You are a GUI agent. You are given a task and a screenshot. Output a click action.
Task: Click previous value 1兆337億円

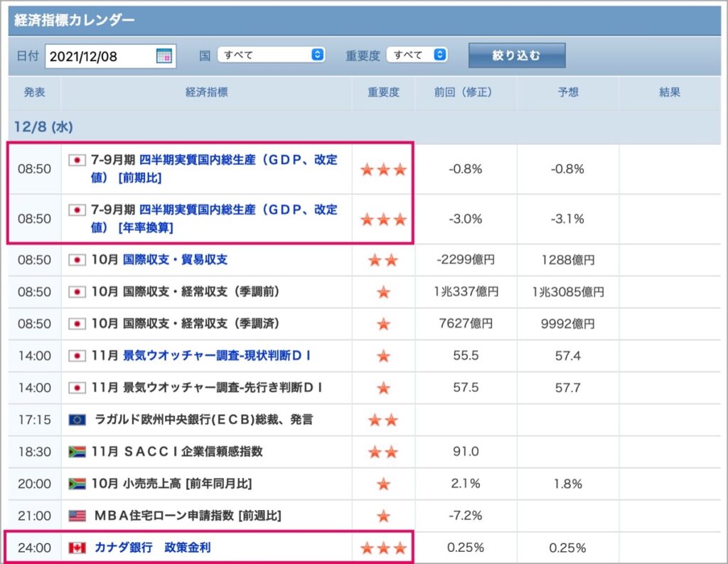coord(466,292)
